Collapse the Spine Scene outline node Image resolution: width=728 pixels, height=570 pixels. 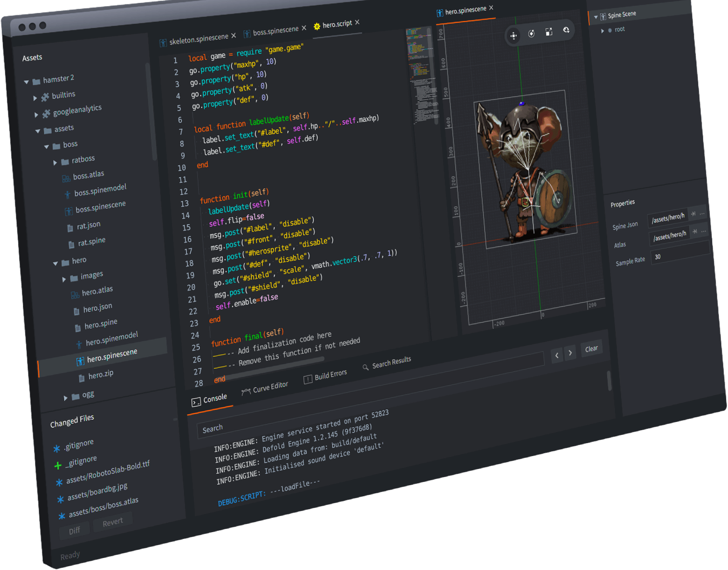pyautogui.click(x=596, y=17)
